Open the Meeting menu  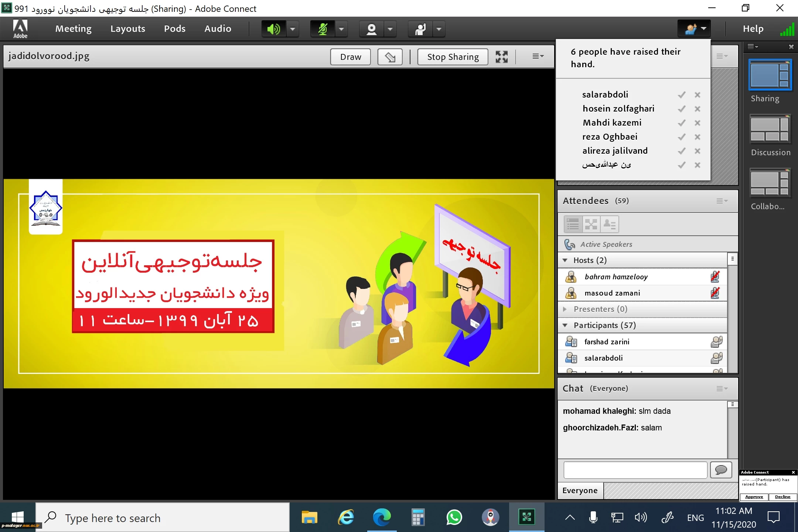[x=74, y=28]
